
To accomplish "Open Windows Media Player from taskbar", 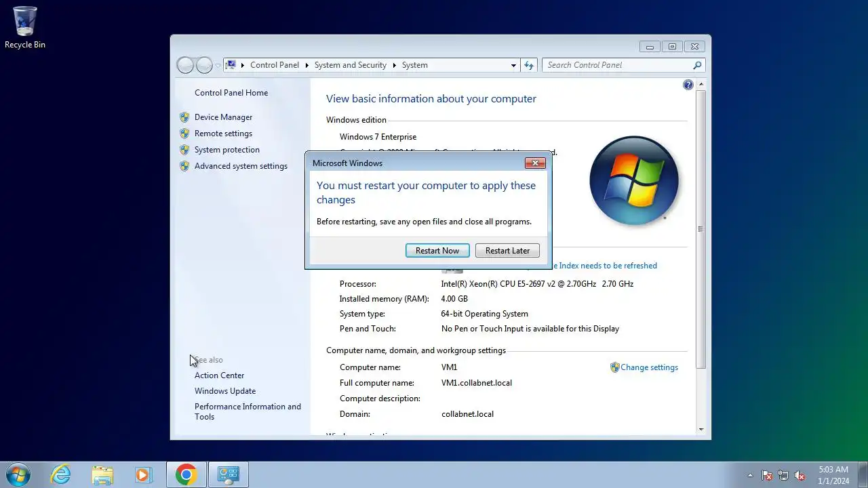I will pos(143,474).
